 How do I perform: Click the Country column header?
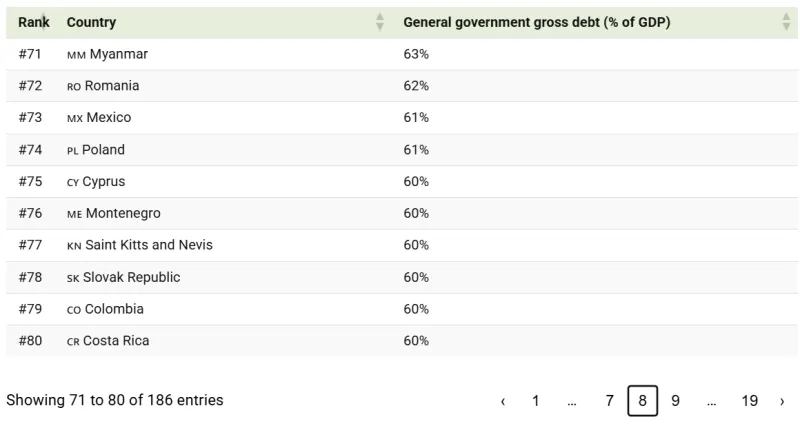(91, 22)
